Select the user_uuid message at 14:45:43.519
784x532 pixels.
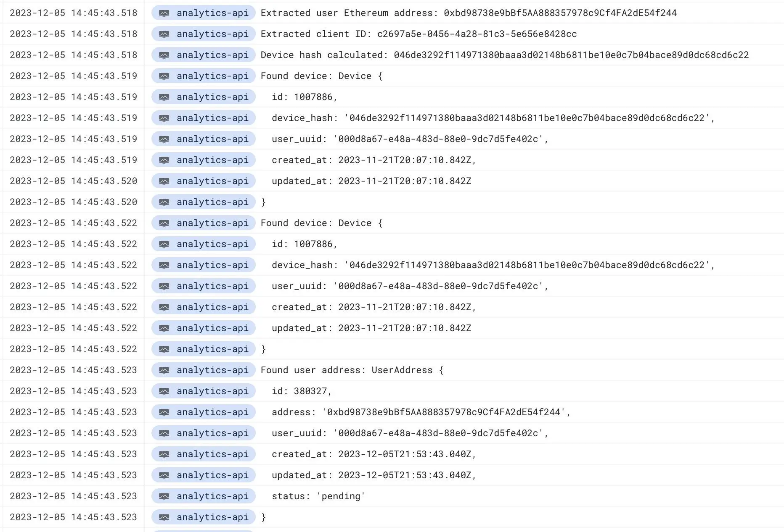(x=410, y=139)
